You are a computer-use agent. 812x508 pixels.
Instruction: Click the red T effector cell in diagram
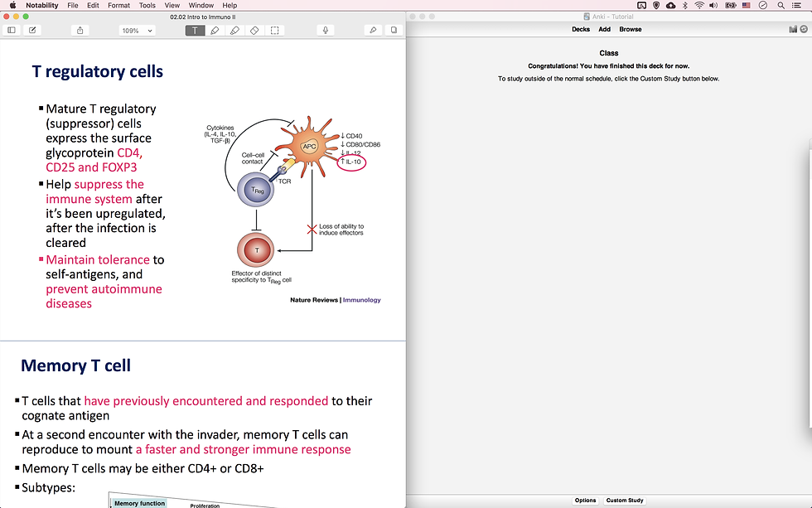point(256,250)
